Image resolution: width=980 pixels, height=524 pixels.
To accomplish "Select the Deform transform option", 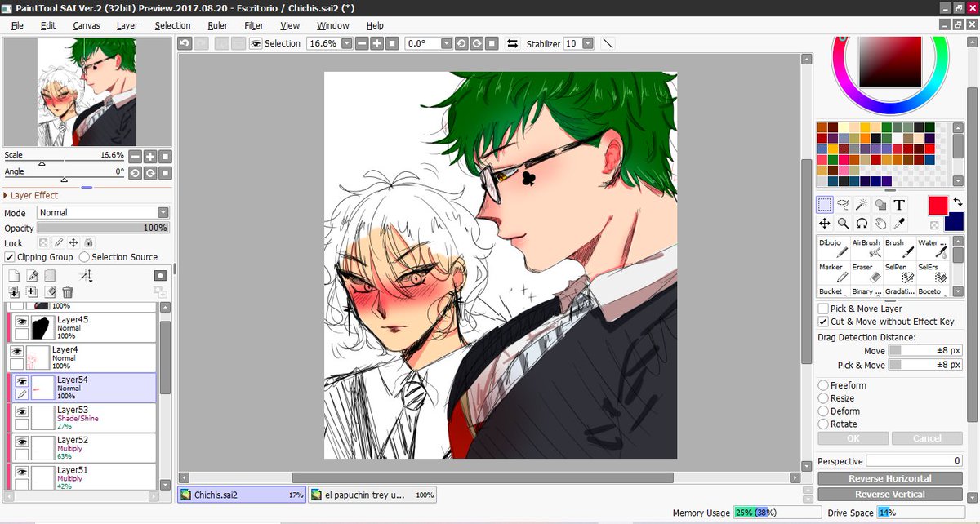I will (x=823, y=411).
